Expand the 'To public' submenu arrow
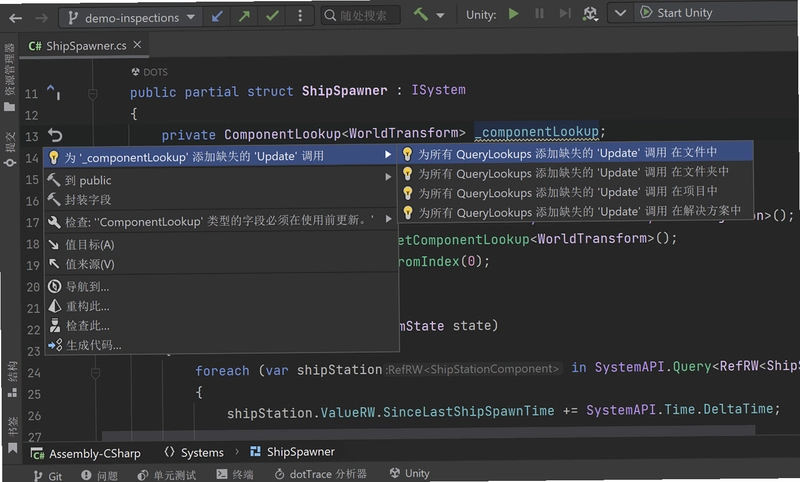Screen dimensions: 800x482 pos(388,177)
